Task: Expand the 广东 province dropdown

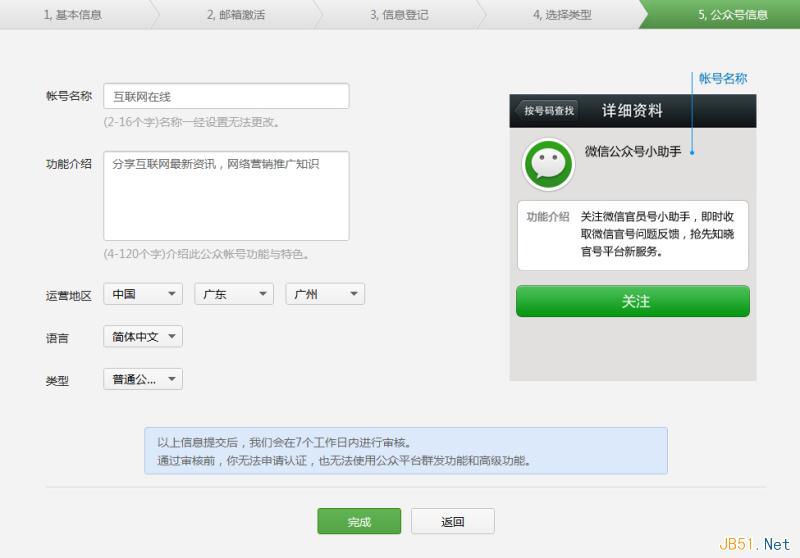Action: tap(233, 294)
